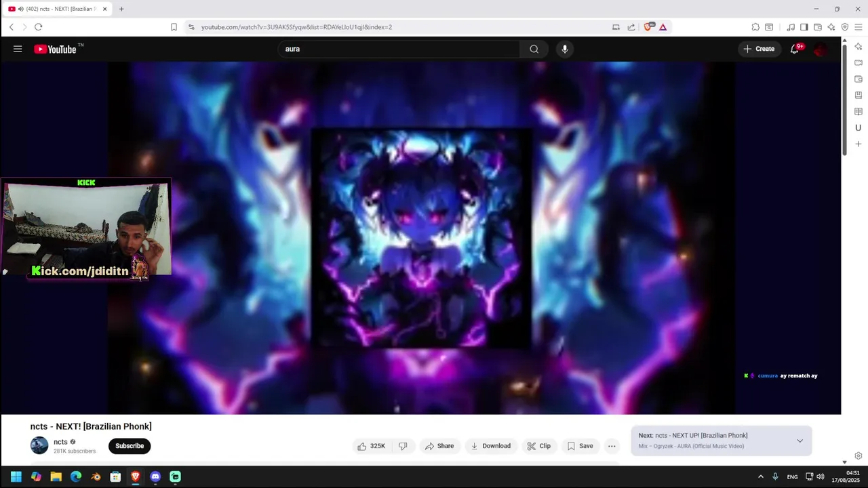Click the search magnifier button
Image resolution: width=868 pixels, height=488 pixels.
coord(534,49)
